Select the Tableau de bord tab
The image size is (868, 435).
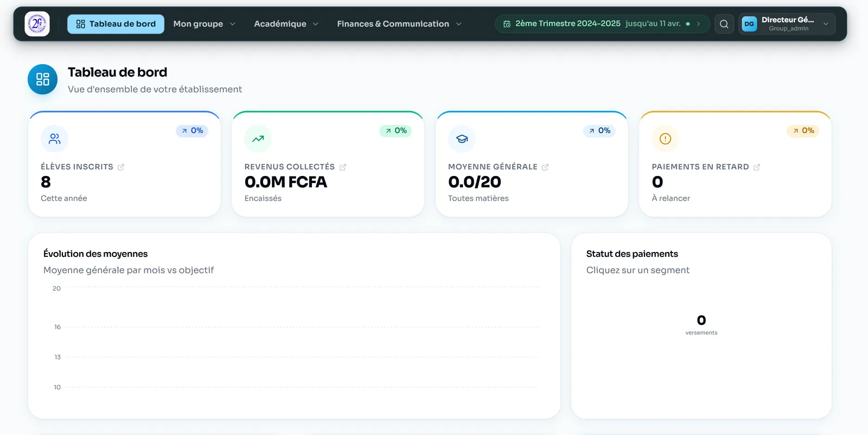116,24
